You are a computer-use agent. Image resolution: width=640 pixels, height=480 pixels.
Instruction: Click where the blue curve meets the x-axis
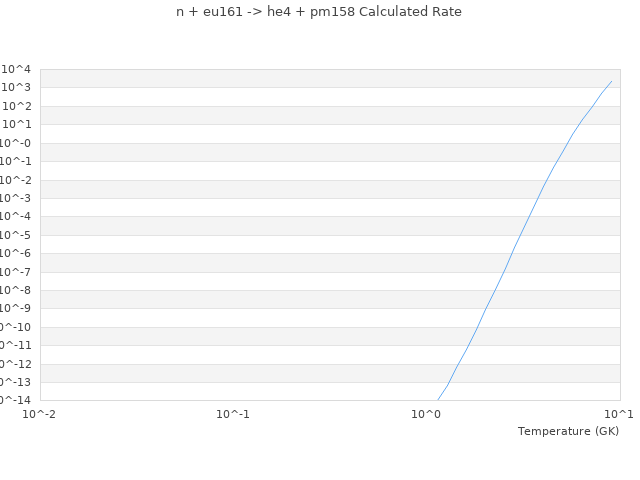tap(438, 400)
